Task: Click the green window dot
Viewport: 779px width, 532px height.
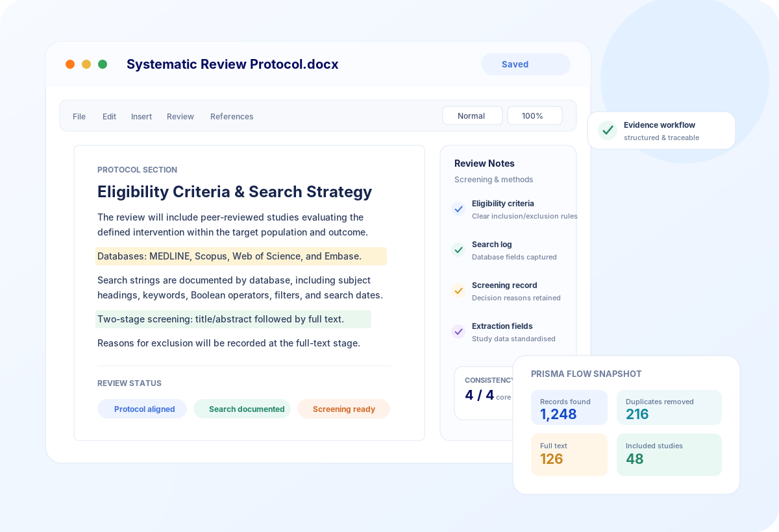Action: pos(103,64)
